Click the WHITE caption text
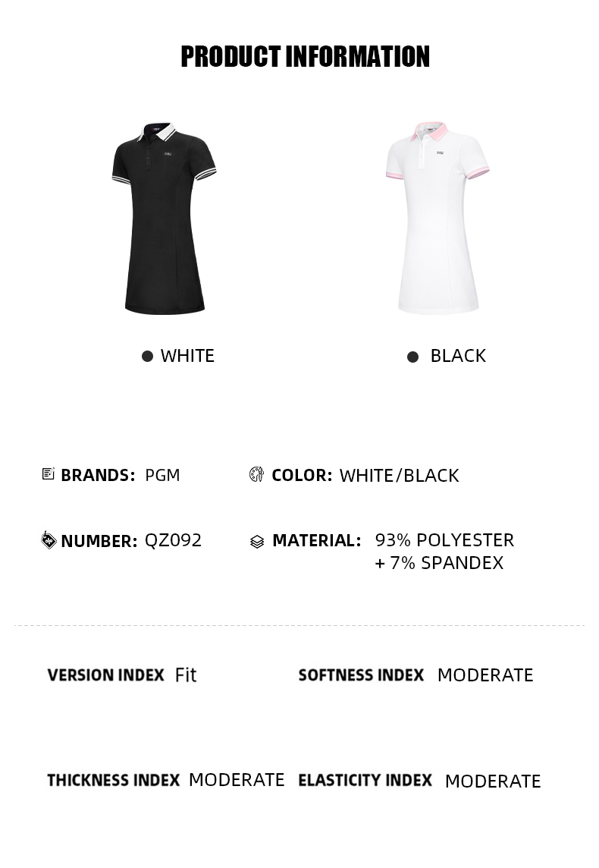Screen dimensions: 599x868 tap(187, 356)
